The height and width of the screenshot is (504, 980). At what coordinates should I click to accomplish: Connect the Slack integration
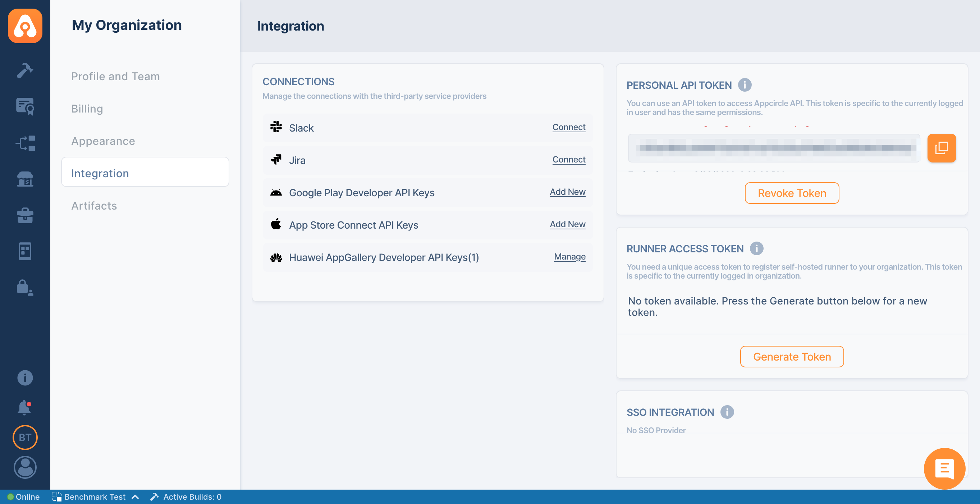point(568,127)
